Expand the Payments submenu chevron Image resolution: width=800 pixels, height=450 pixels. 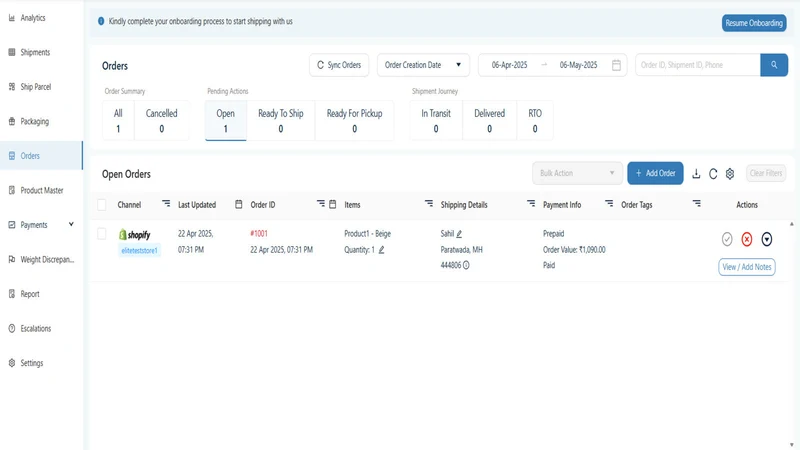tap(71, 224)
